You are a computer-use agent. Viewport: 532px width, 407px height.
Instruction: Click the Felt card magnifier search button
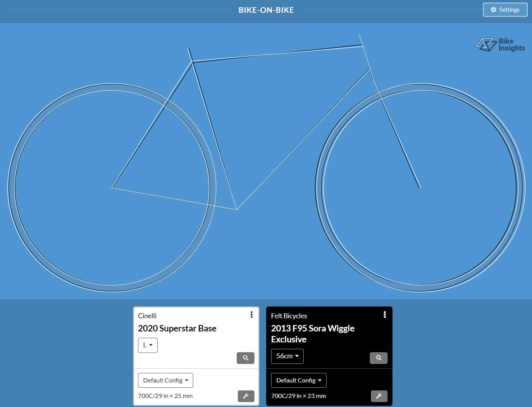pos(378,358)
